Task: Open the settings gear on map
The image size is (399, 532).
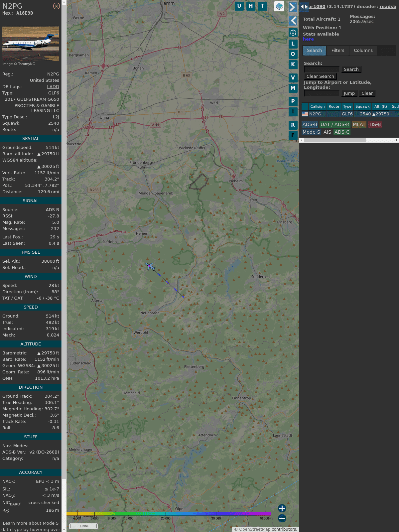Action: (x=293, y=33)
